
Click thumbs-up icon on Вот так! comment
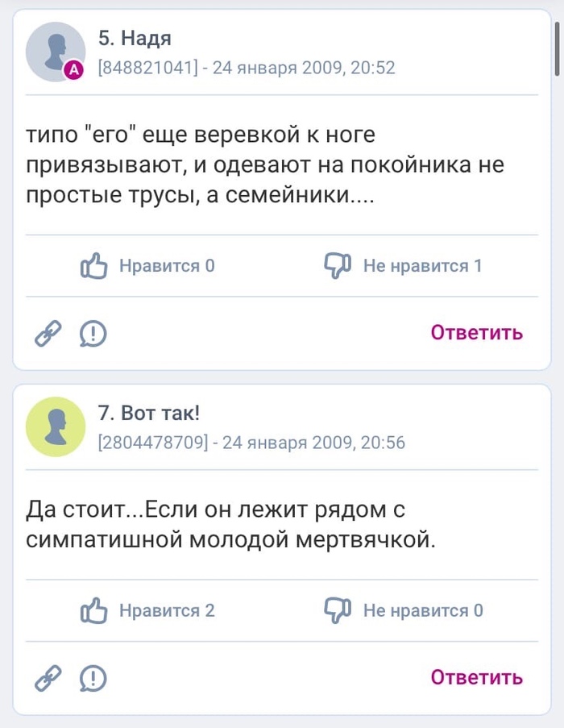tap(94, 610)
